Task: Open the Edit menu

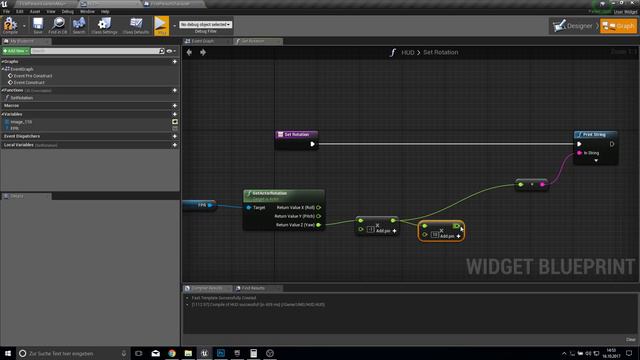Action: pos(20,11)
